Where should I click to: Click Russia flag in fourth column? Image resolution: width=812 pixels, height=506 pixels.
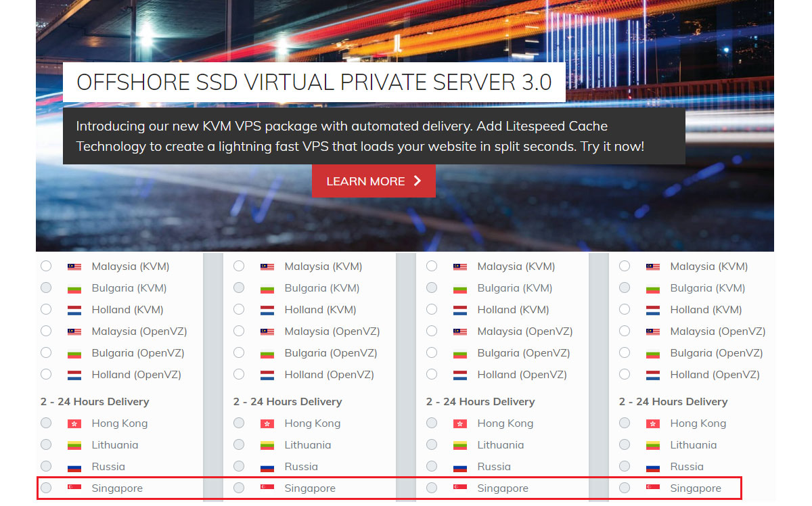point(653,467)
